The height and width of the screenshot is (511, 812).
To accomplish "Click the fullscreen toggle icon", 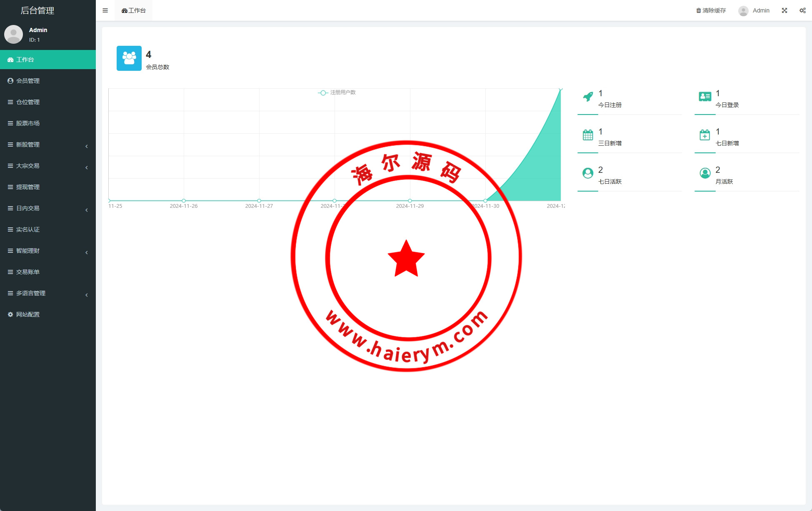I will 785,10.
